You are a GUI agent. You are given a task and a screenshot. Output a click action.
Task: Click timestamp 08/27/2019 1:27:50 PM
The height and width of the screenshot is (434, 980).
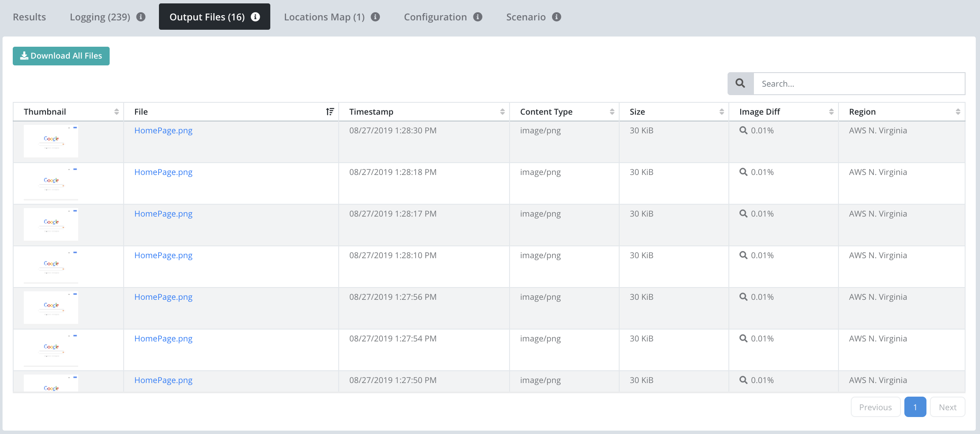(x=393, y=380)
